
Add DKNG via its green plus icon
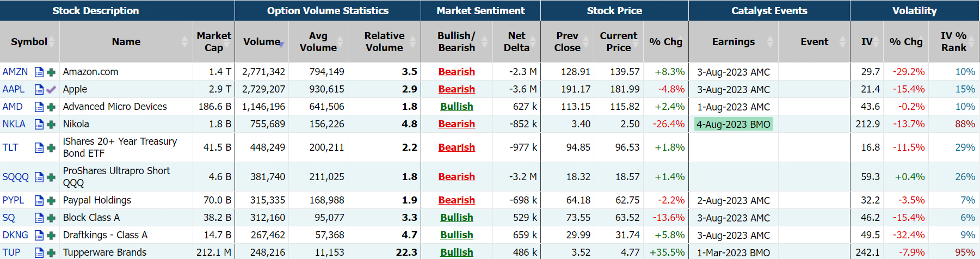pos(51,235)
